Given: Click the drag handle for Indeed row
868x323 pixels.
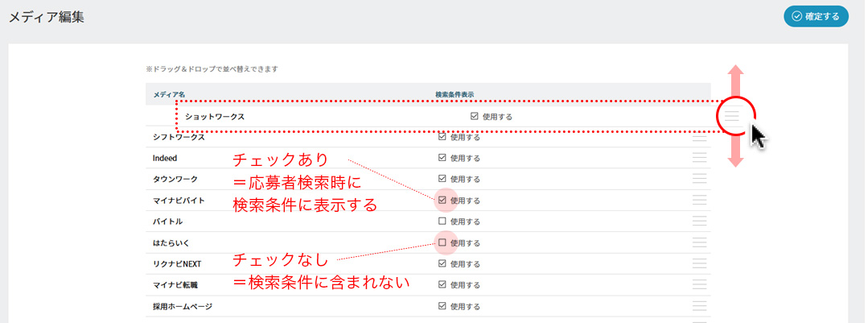Looking at the screenshot, I should click(699, 158).
